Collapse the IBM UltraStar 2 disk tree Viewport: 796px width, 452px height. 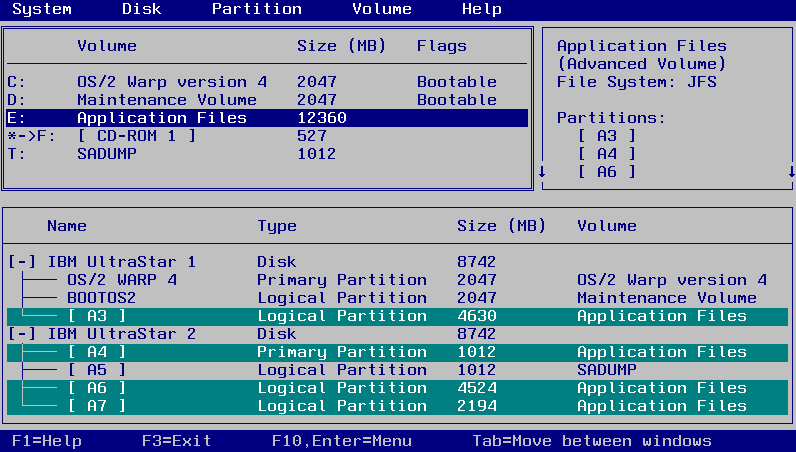22,334
